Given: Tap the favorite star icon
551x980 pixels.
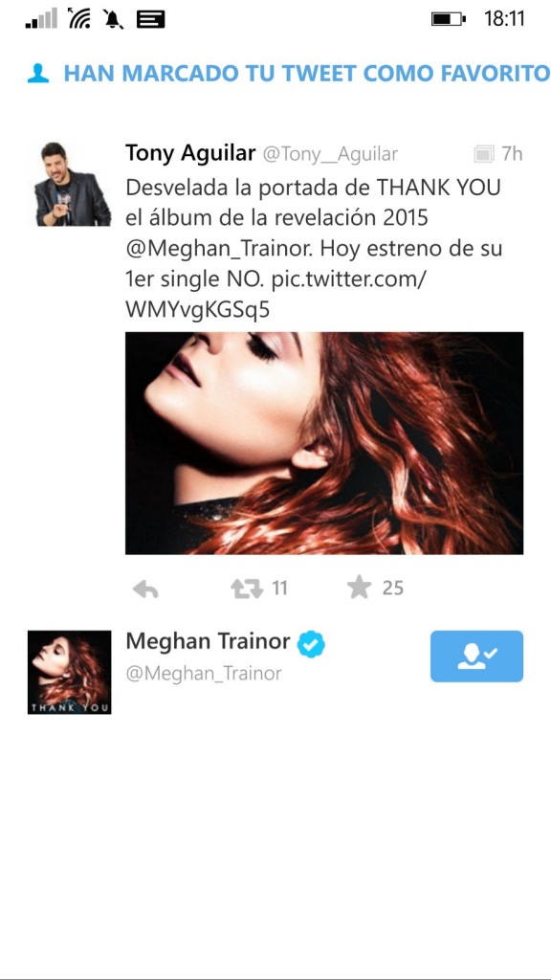Looking at the screenshot, I should click(360, 588).
